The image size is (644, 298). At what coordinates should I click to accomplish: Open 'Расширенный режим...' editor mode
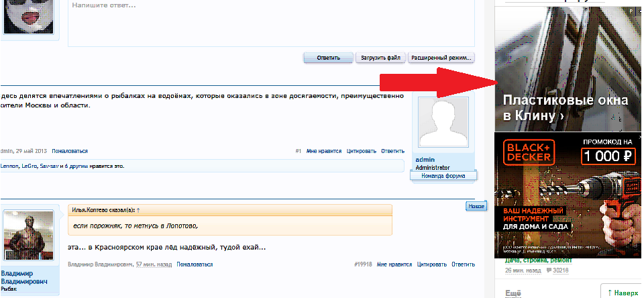[x=441, y=58]
